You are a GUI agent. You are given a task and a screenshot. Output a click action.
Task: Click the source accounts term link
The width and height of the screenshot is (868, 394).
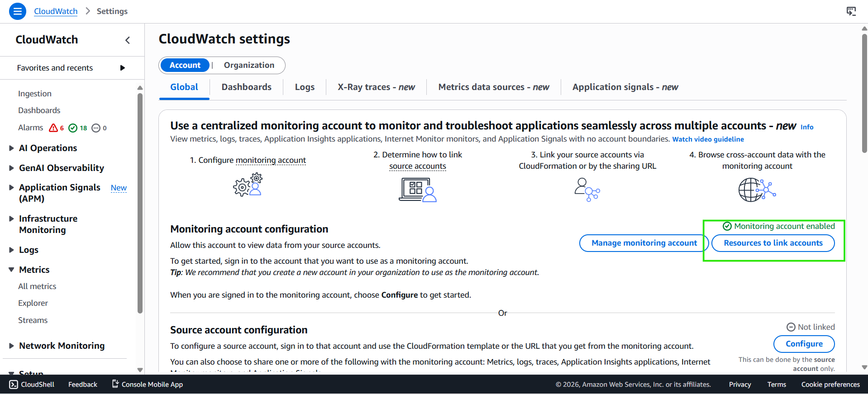[418, 166]
